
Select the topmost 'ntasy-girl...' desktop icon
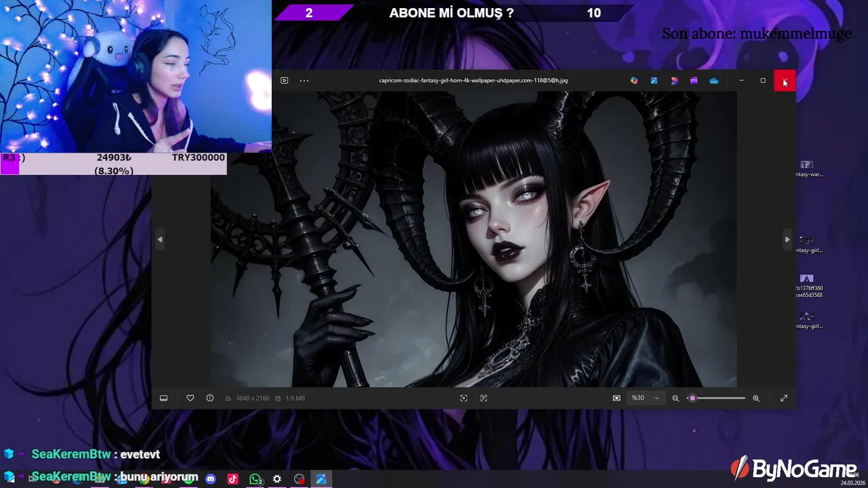808,245
